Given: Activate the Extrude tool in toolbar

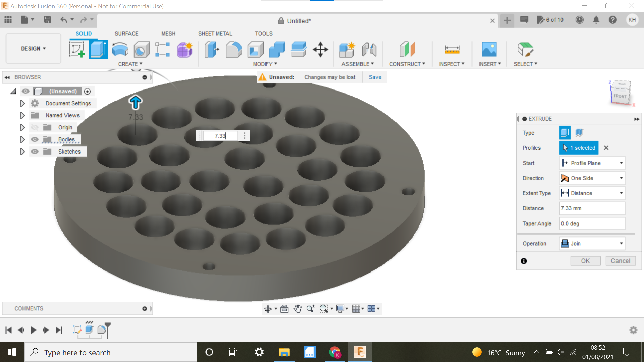Looking at the screenshot, I should pos(99,50).
